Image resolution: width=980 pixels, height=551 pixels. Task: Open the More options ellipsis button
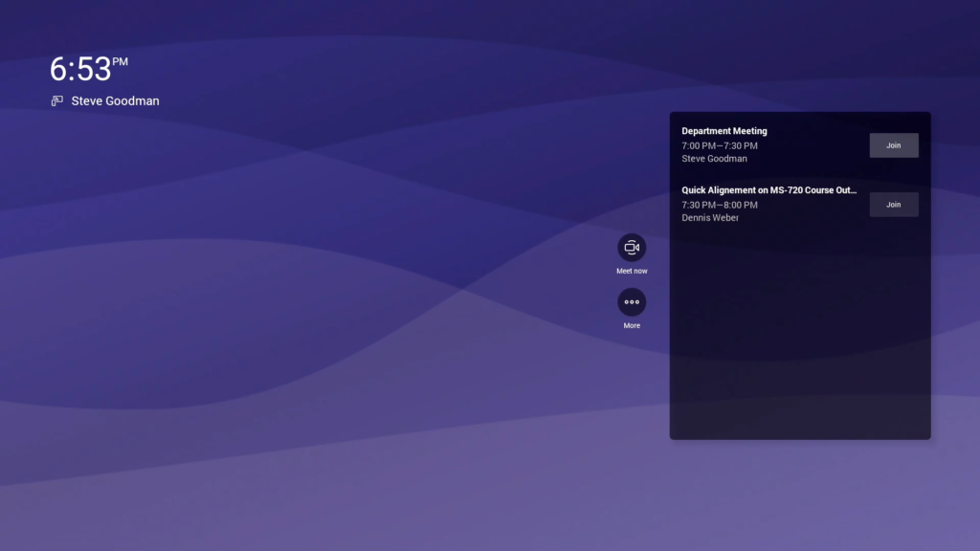[632, 301]
